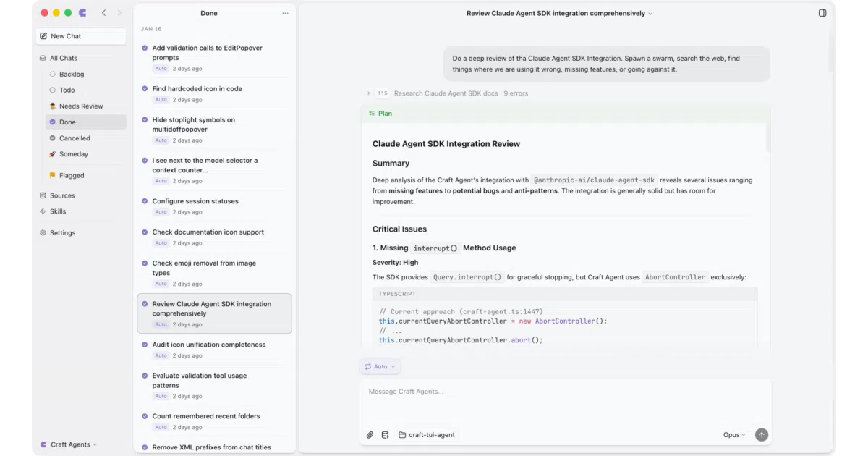868x456 pixels.
Task: Select the Cancelled filter
Action: 85,138
